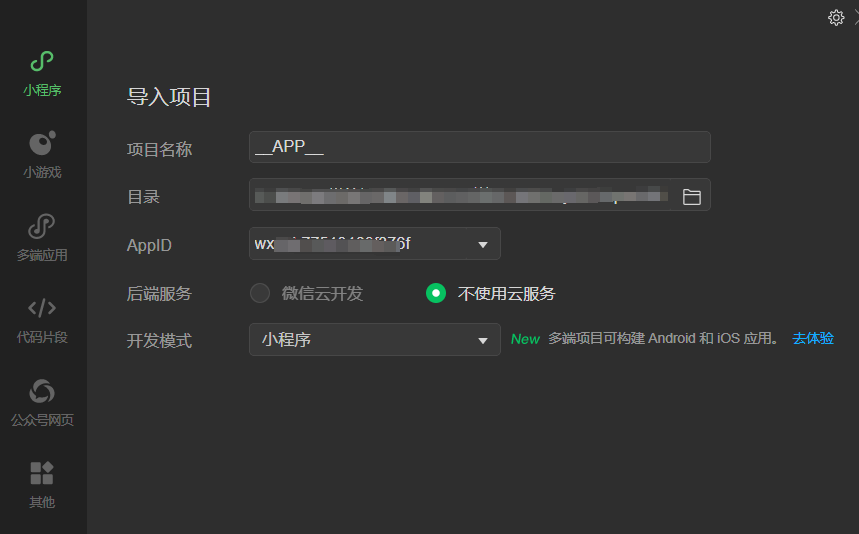Switch to 多端应用 multi-platform apps
The image size is (859, 534).
point(42,238)
